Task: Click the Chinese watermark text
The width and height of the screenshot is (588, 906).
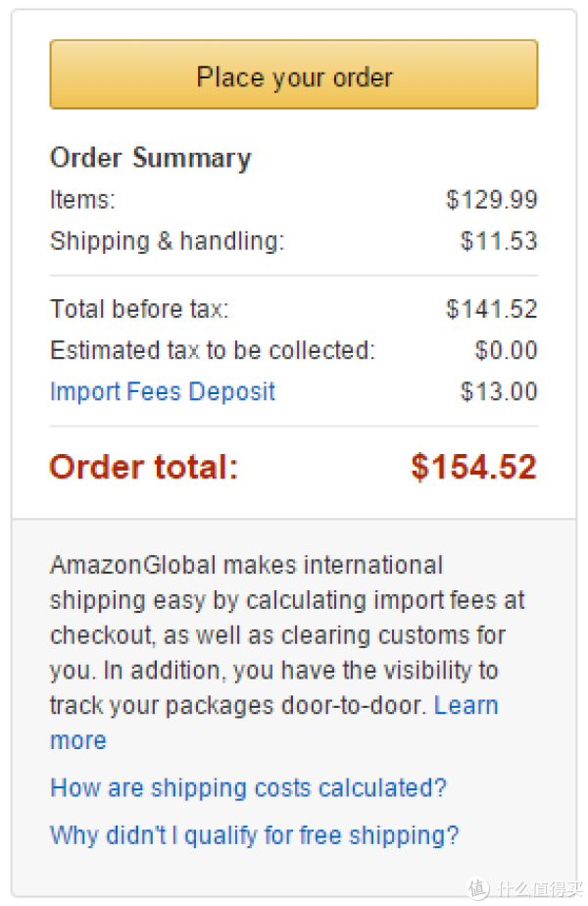Action: (539, 888)
